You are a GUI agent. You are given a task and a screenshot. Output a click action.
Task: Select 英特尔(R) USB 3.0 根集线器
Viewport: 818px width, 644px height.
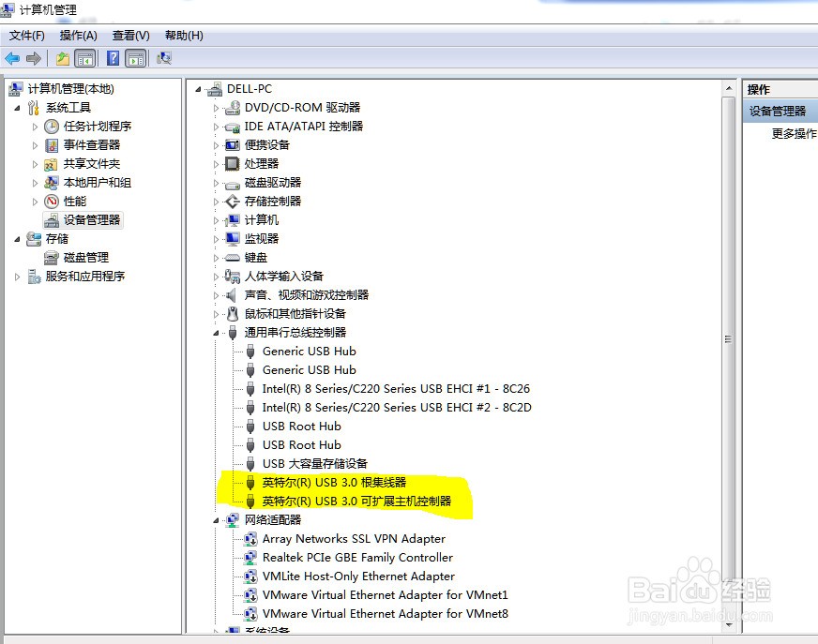click(334, 483)
